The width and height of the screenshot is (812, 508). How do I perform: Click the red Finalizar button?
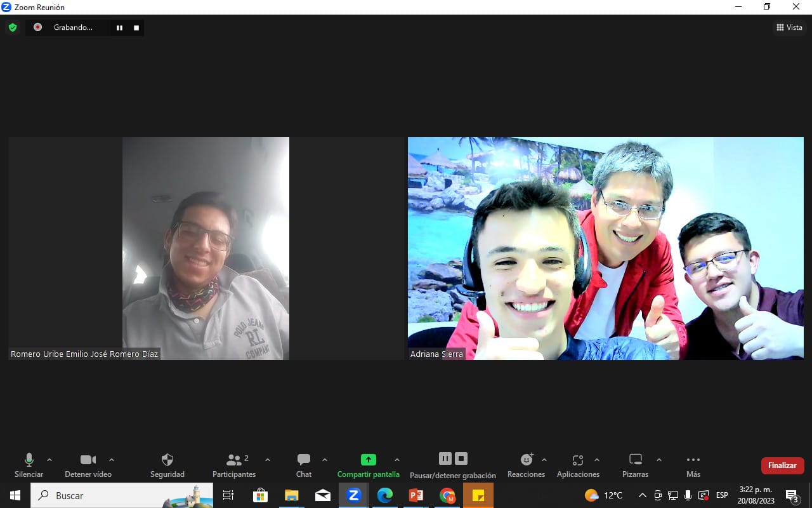(x=782, y=465)
